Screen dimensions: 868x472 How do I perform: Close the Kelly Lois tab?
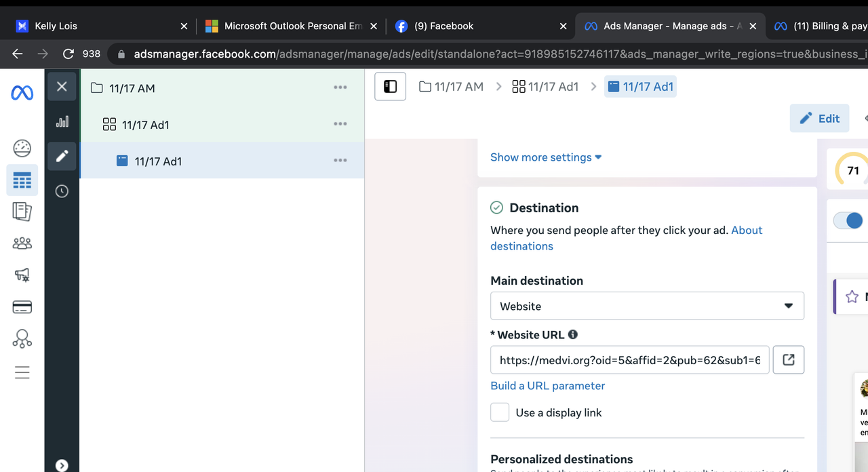pos(184,26)
